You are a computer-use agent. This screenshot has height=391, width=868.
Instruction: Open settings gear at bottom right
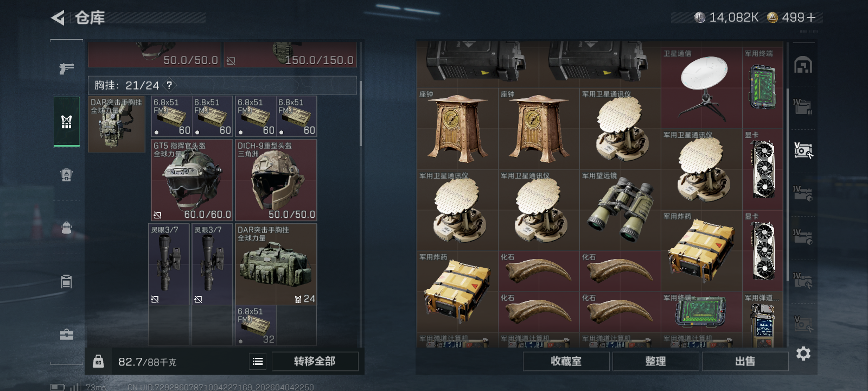[803, 354]
